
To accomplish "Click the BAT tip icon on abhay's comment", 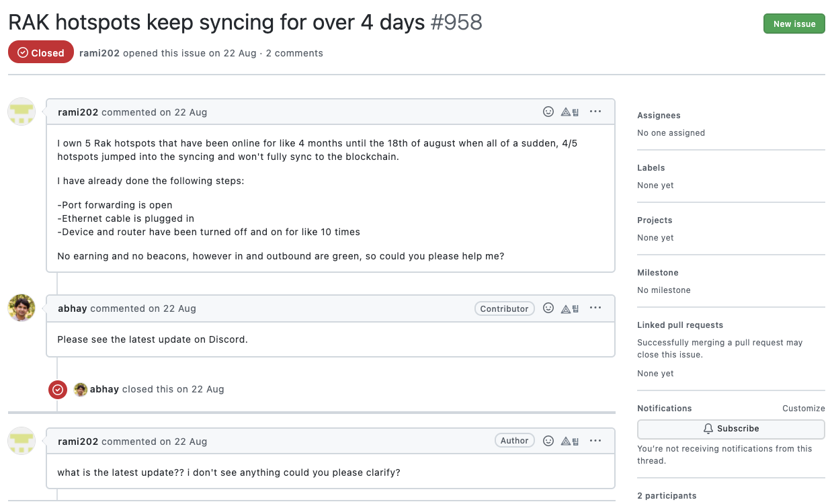I will (x=570, y=308).
